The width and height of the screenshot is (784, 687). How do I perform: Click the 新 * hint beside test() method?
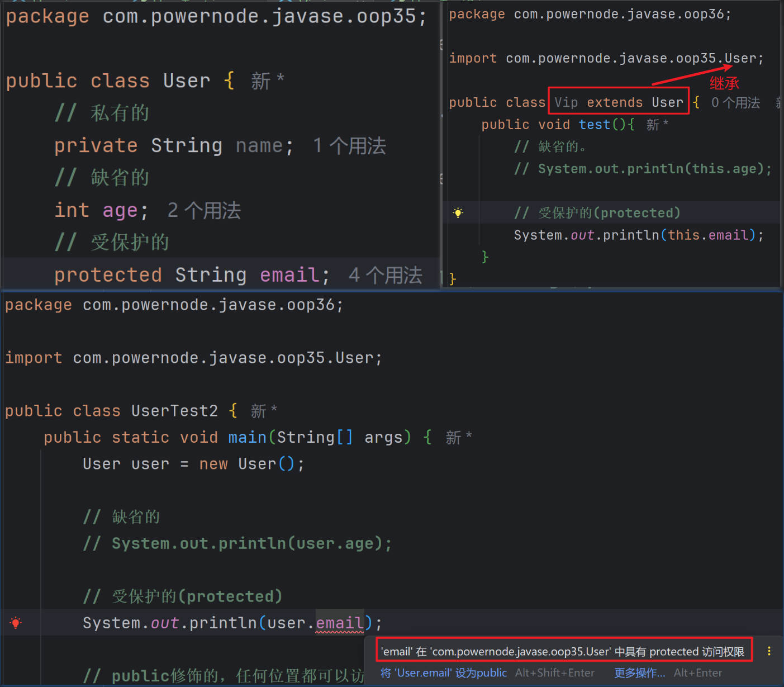coord(657,125)
